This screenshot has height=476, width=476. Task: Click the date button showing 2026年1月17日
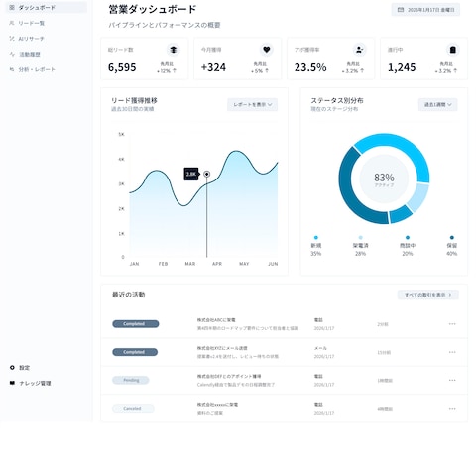[x=425, y=10]
